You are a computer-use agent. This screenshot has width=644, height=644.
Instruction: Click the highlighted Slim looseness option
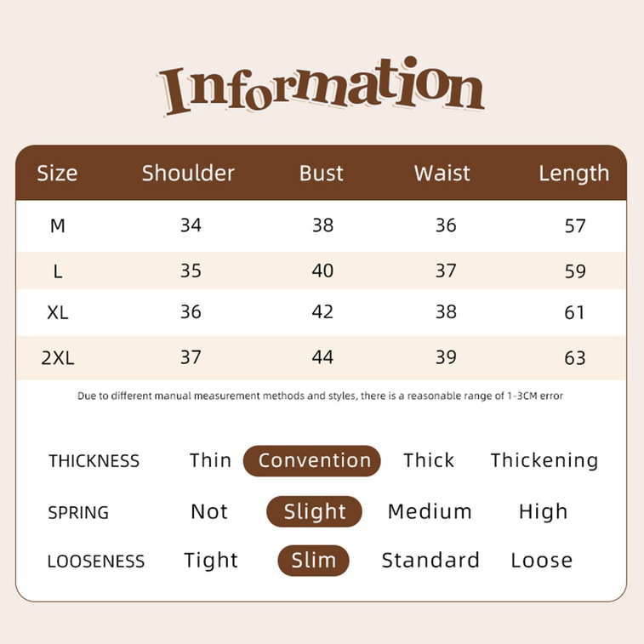click(x=313, y=561)
